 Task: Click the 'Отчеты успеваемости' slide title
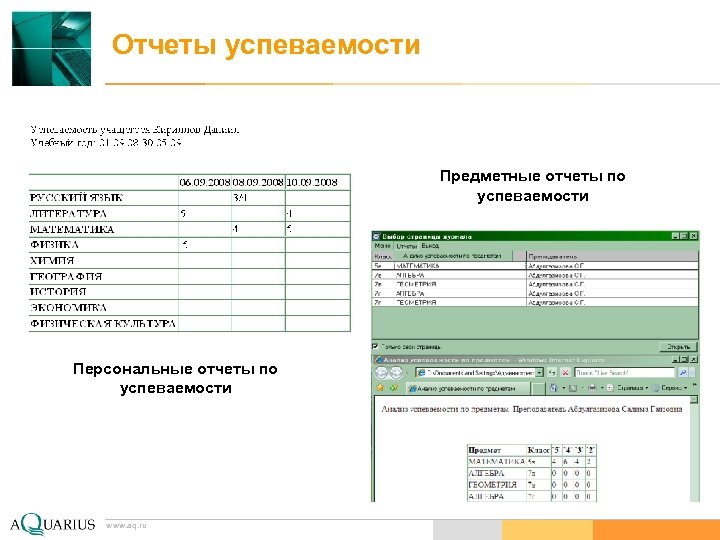click(x=266, y=45)
